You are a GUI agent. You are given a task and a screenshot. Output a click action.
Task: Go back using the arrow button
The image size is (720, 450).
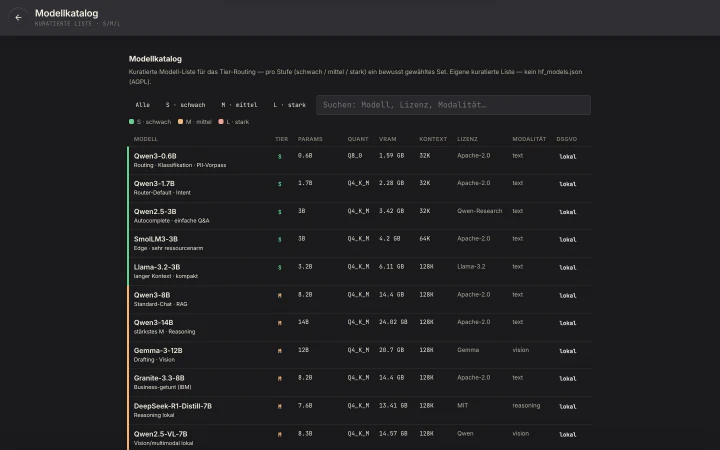tap(18, 17)
